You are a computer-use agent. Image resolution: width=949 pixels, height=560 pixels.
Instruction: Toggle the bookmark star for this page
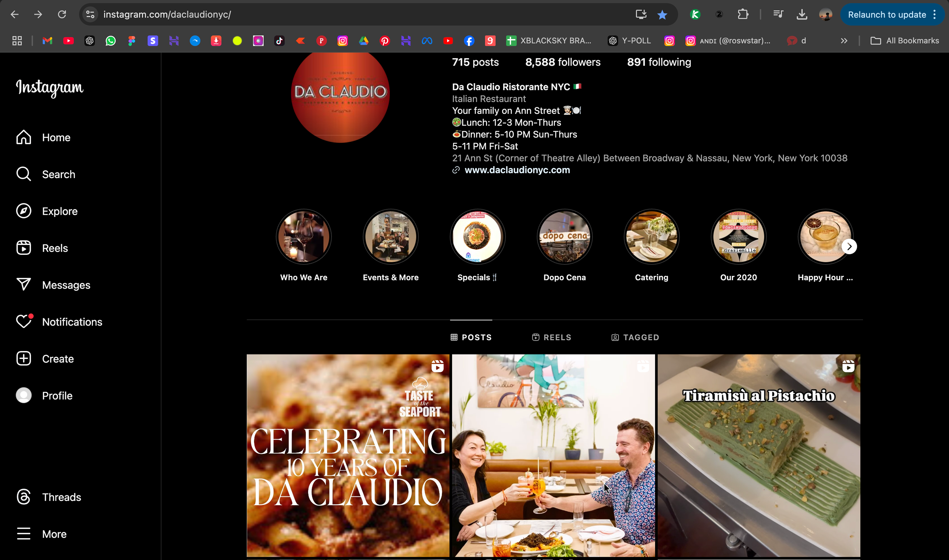coord(662,14)
